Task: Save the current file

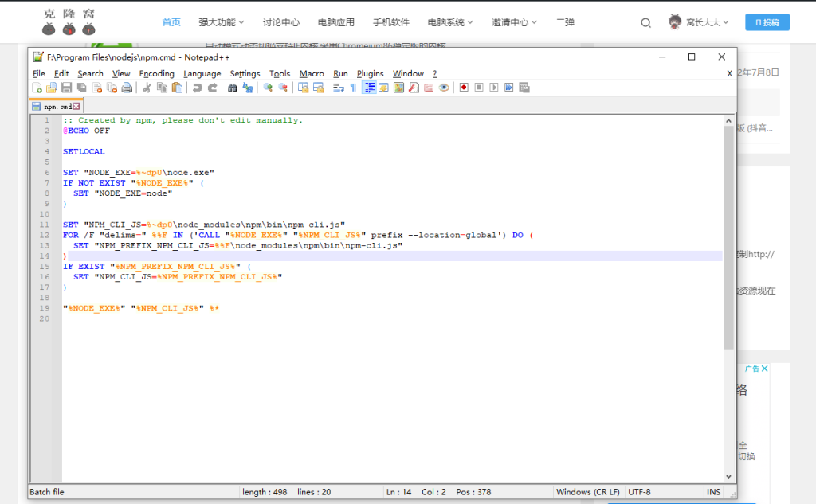Action: tap(67, 88)
